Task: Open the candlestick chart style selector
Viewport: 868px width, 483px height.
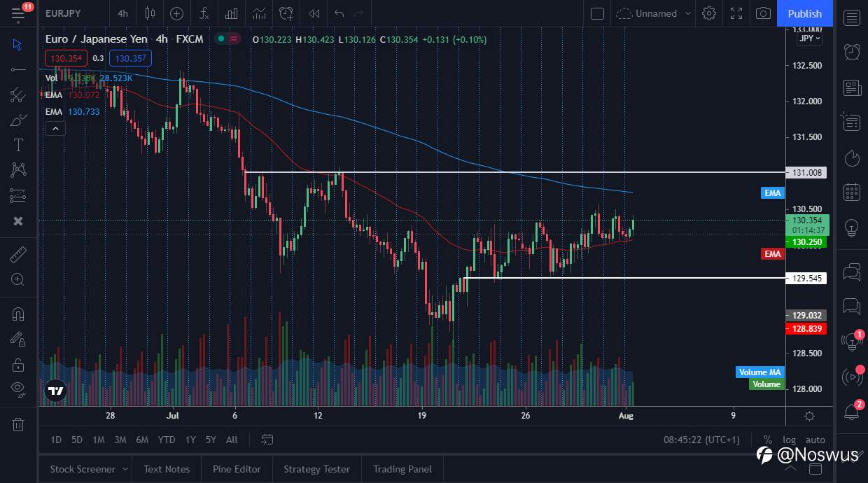Action: 150,13
